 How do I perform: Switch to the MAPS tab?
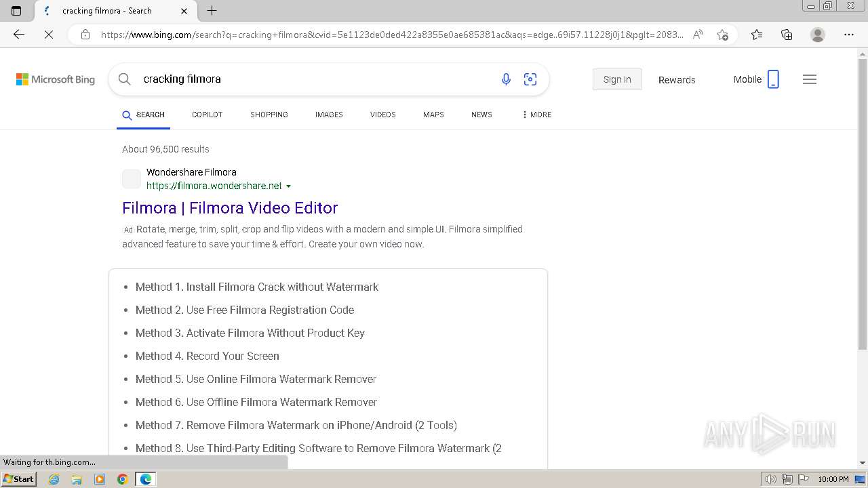click(x=433, y=115)
